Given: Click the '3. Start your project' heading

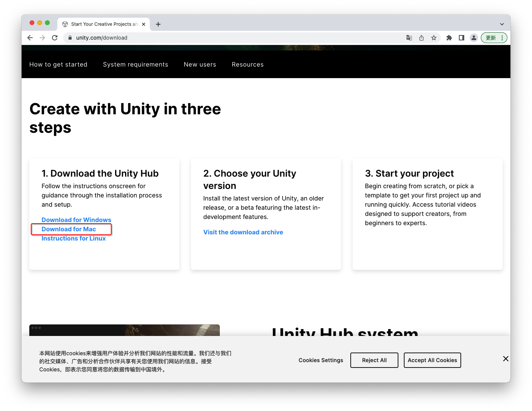Looking at the screenshot, I should [410, 174].
